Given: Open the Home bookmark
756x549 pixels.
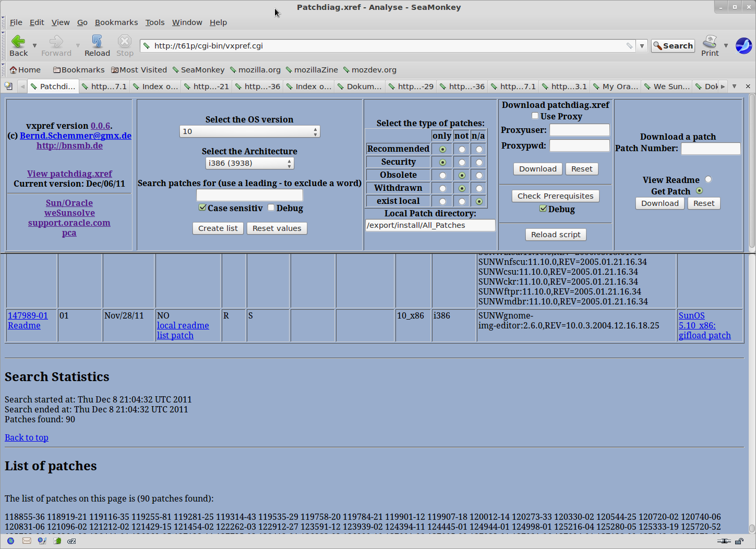Looking at the screenshot, I should pos(25,70).
